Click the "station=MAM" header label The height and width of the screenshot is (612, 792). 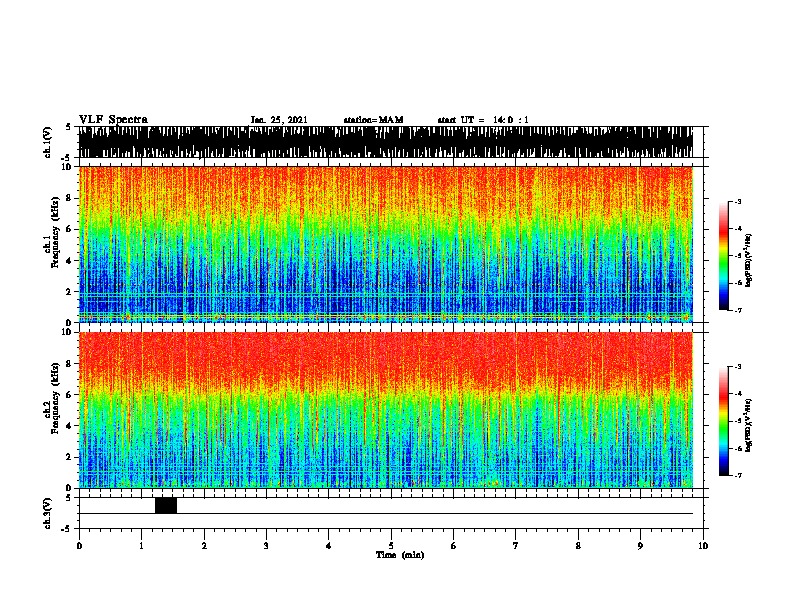point(373,120)
